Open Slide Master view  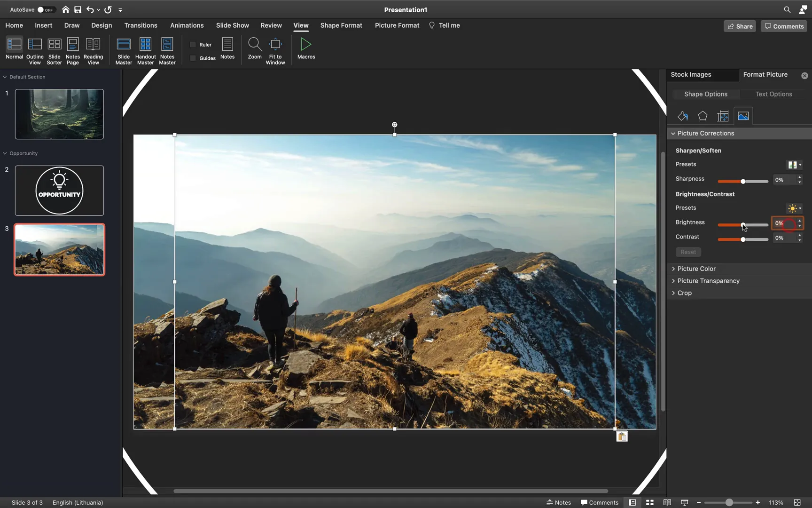pyautogui.click(x=124, y=51)
